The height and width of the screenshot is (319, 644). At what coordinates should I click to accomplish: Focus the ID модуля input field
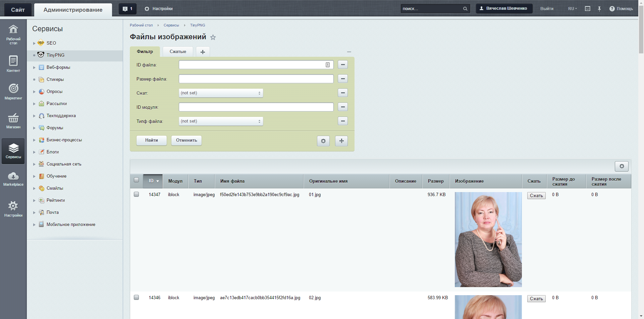(256, 107)
